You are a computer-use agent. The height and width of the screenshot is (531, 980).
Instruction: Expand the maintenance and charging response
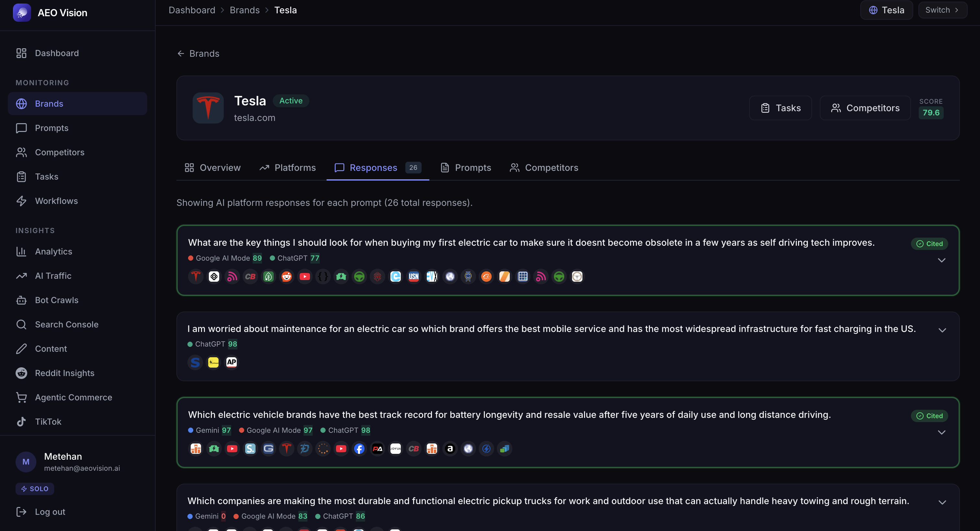(x=942, y=330)
